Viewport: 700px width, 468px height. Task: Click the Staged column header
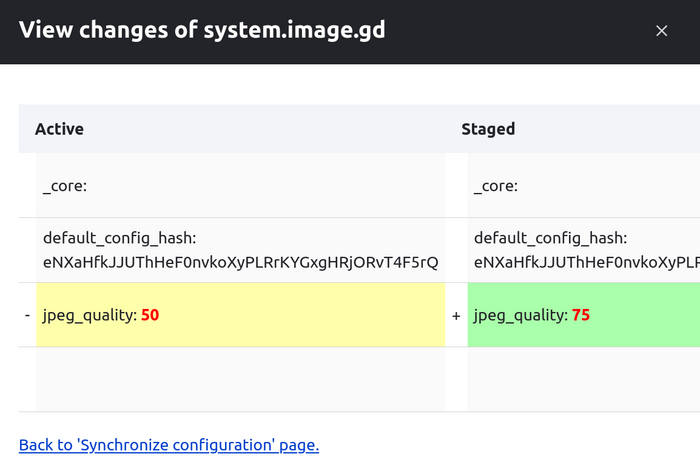[x=488, y=129]
